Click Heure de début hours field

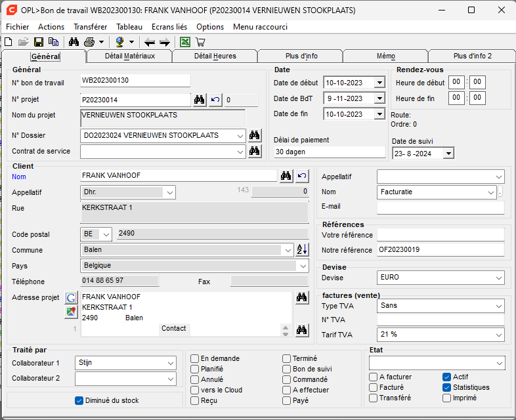click(456, 82)
